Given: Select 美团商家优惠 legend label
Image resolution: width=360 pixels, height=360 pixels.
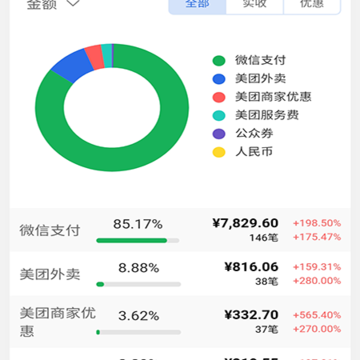Looking at the screenshot, I should 273,97.
